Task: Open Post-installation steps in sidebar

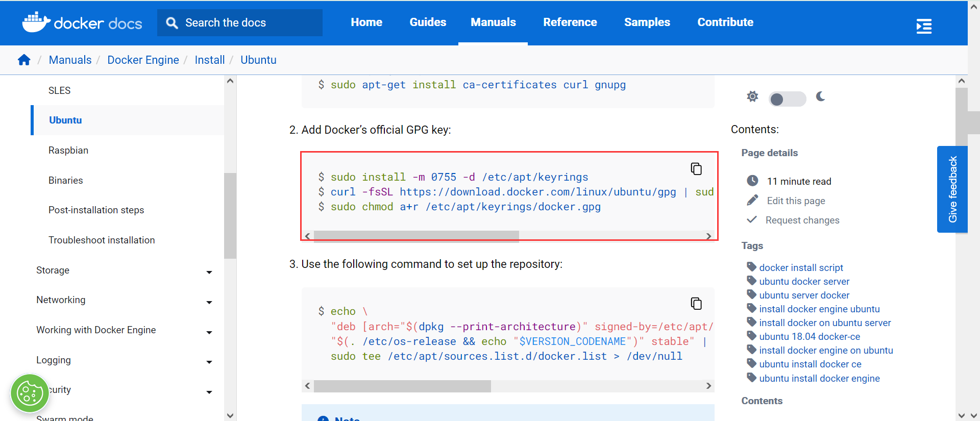Action: click(x=96, y=210)
